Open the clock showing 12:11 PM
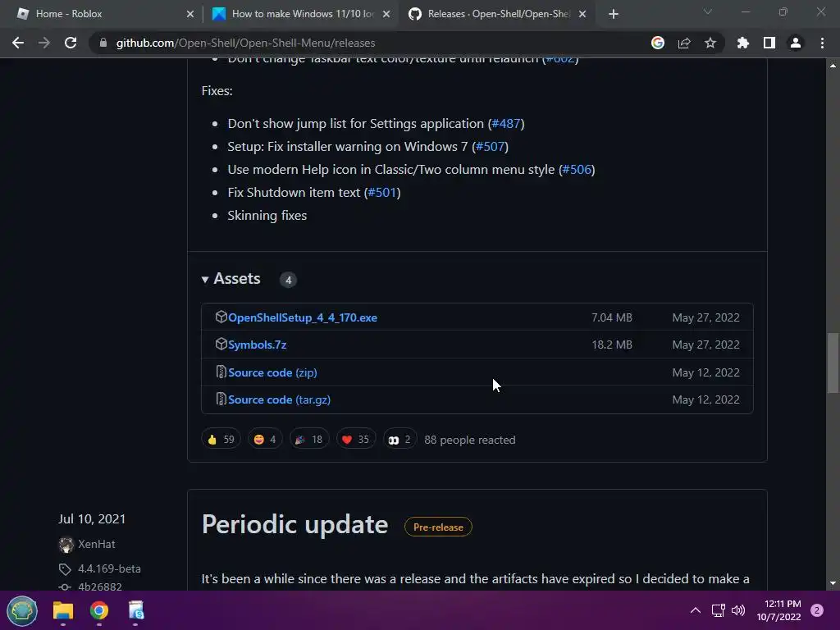This screenshot has width=840, height=630. [779, 610]
